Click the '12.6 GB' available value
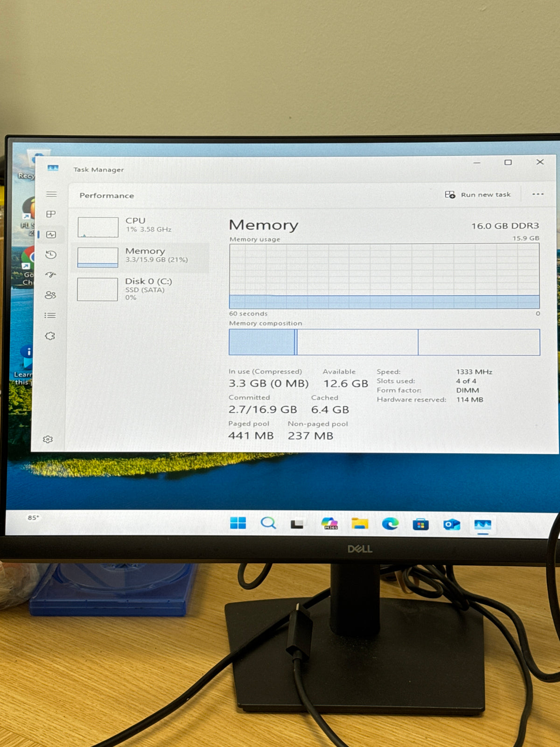Viewport: 560px width, 747px height. [x=346, y=384]
